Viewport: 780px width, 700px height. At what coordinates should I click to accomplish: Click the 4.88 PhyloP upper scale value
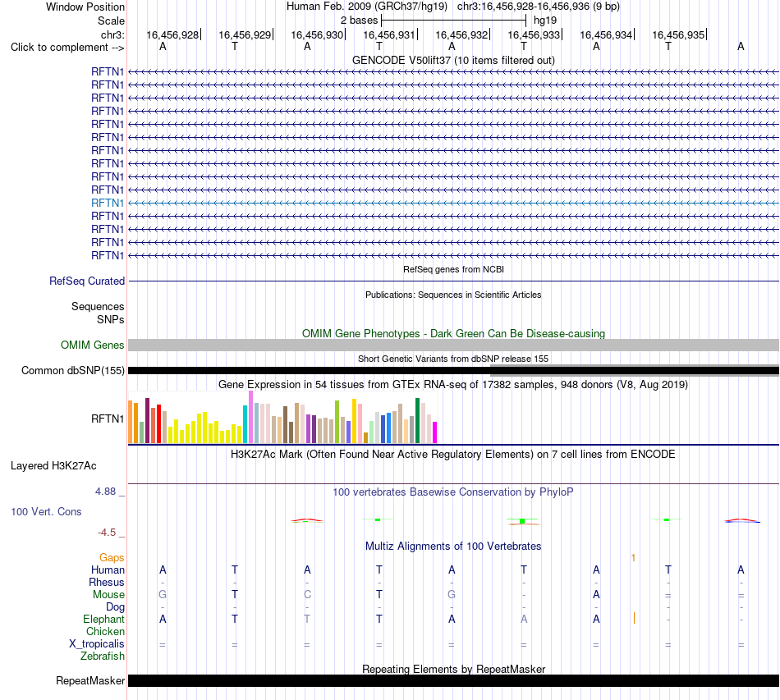(105, 492)
